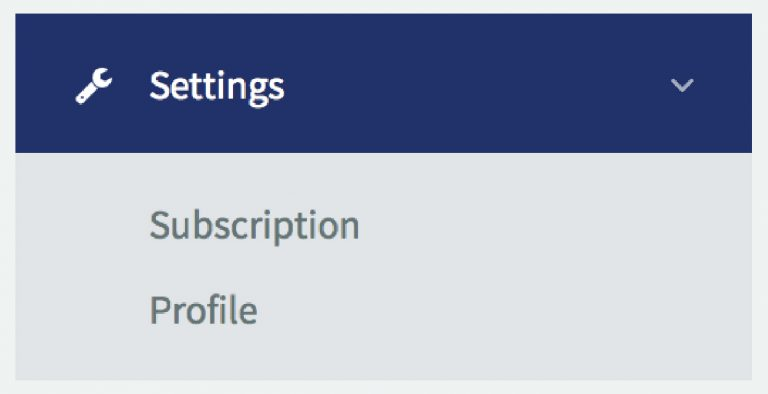The height and width of the screenshot is (394, 768).
Task: Collapse the Settings menu using the chevron
Action: point(682,85)
